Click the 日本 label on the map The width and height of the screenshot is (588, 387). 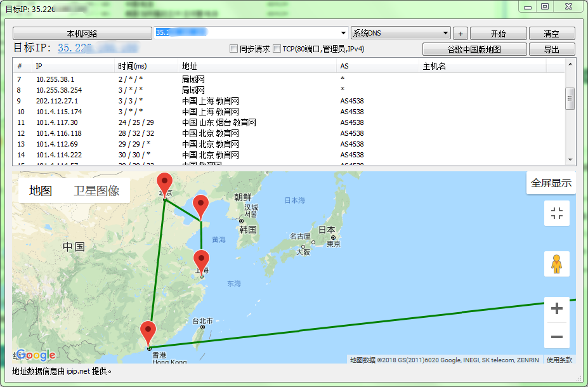point(327,230)
